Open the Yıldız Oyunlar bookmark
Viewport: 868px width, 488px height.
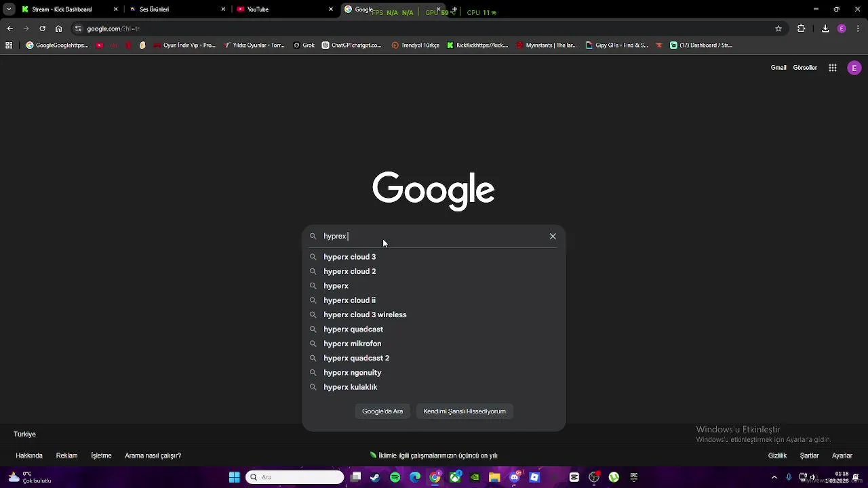coord(254,45)
